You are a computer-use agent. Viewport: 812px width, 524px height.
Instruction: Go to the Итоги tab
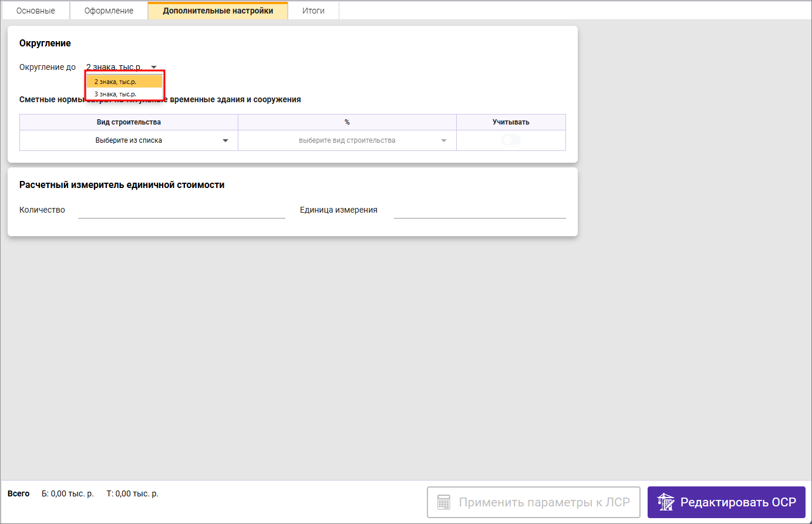pyautogui.click(x=313, y=11)
